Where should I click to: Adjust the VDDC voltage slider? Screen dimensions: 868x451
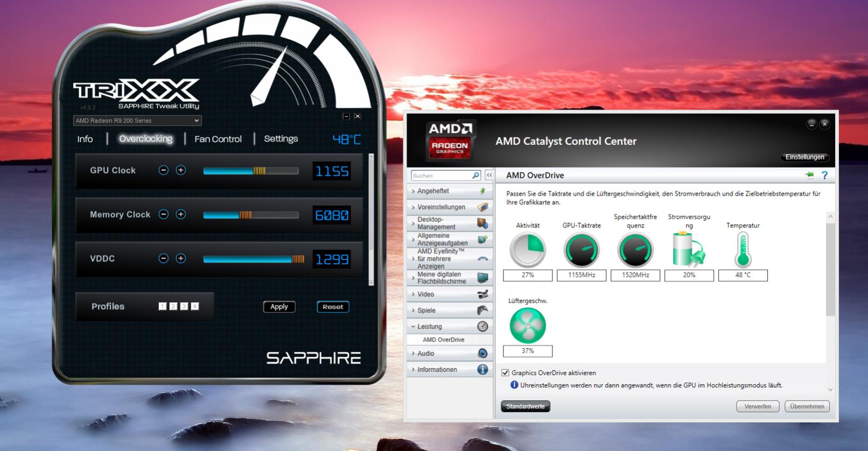254,259
